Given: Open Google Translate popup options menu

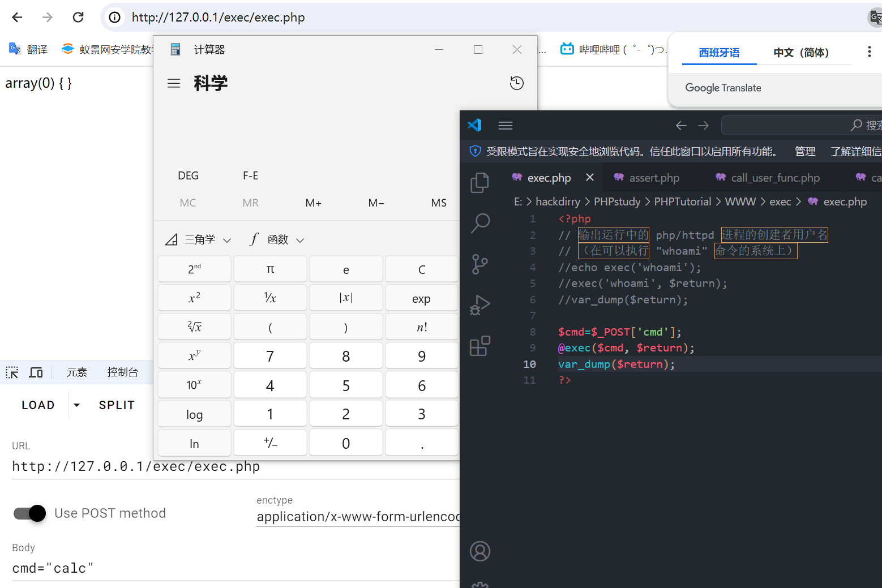Looking at the screenshot, I should coord(869,52).
